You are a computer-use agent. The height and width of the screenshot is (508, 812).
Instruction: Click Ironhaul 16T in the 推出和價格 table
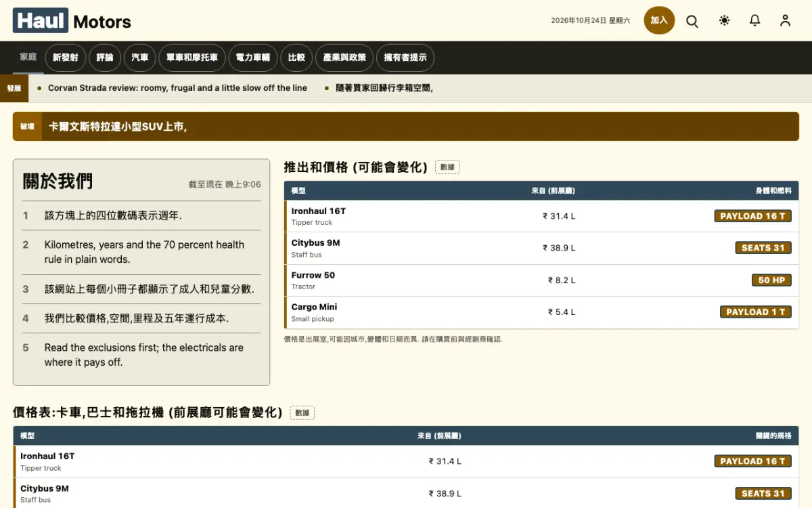(319, 211)
